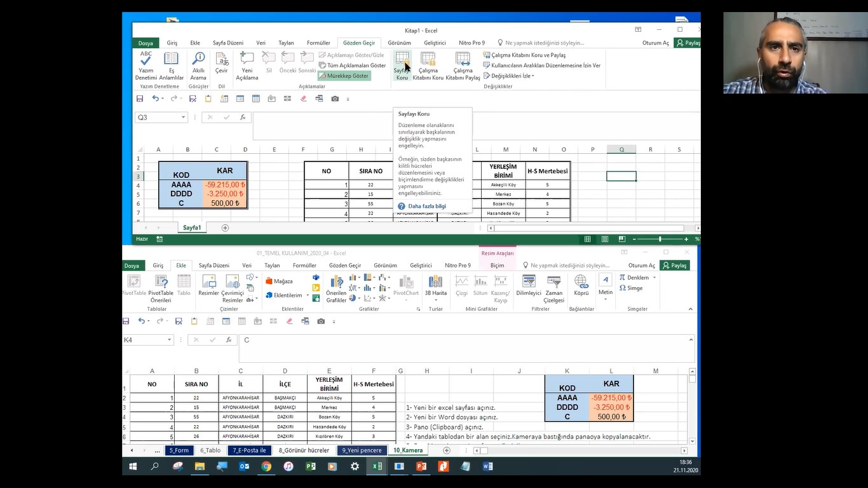Viewport: 868px width, 488px height.
Task: Click zoom in plus in Kitap1 status bar
Action: pyautogui.click(x=686, y=239)
